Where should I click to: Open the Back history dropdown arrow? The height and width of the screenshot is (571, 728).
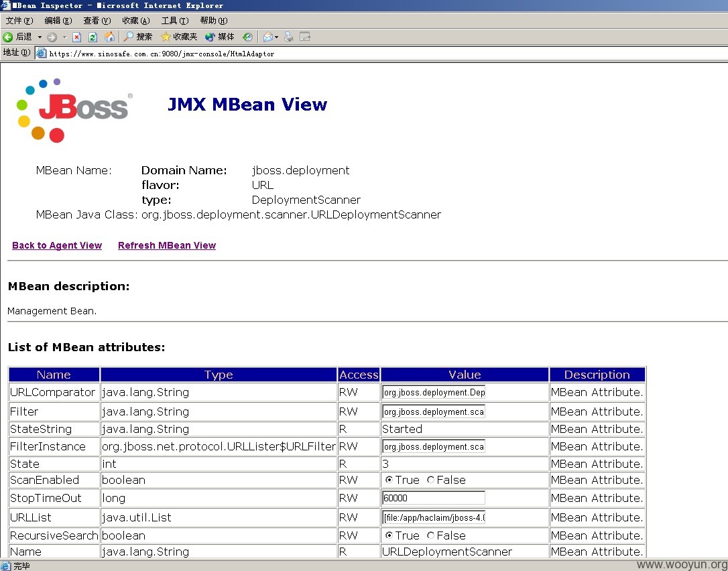40,37
